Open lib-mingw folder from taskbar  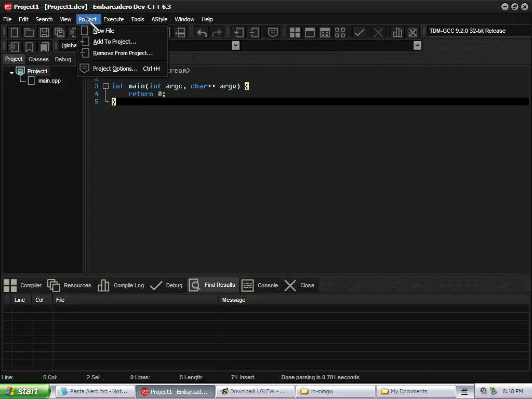pos(335,392)
